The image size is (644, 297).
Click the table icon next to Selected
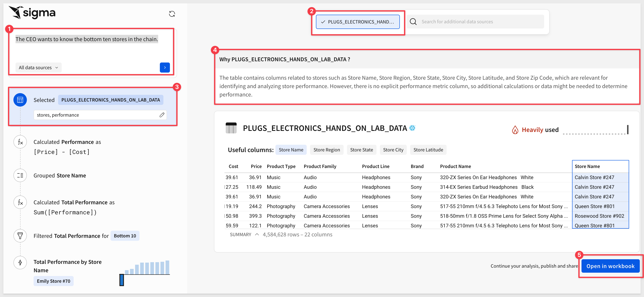tap(20, 100)
